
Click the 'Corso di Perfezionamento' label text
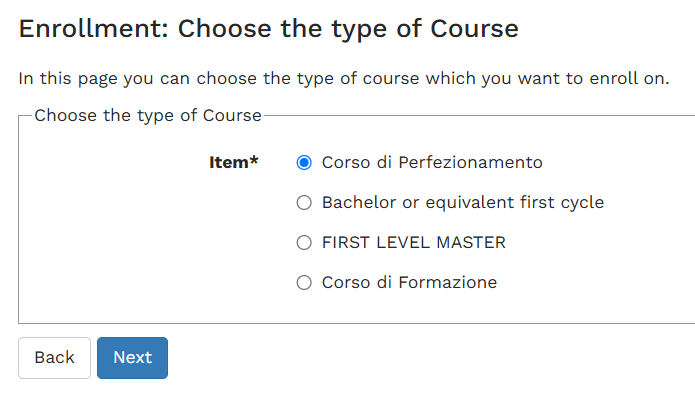pyautogui.click(x=432, y=163)
